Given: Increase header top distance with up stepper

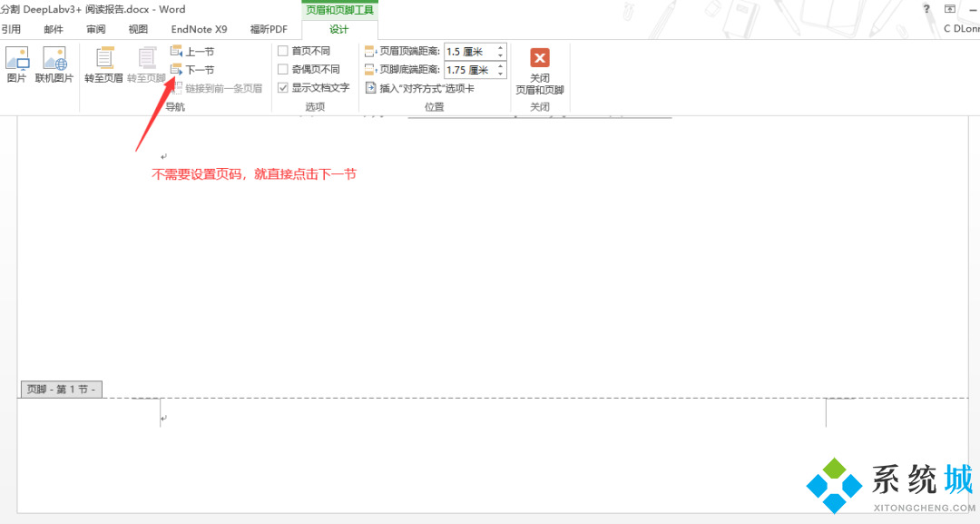Looking at the screenshot, I should pos(500,47).
